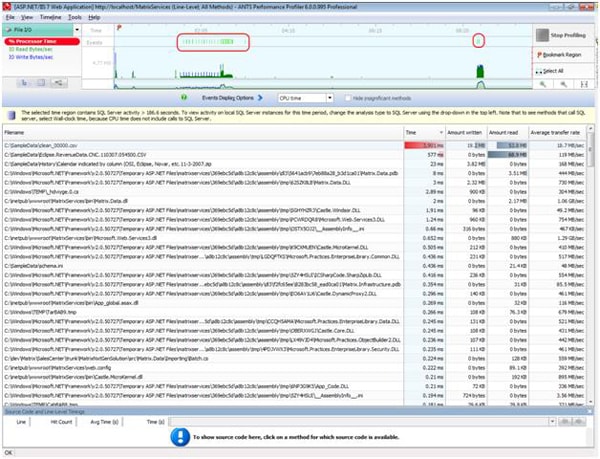Click the fit-to-selection icon beside the magnifiers

(x=584, y=84)
